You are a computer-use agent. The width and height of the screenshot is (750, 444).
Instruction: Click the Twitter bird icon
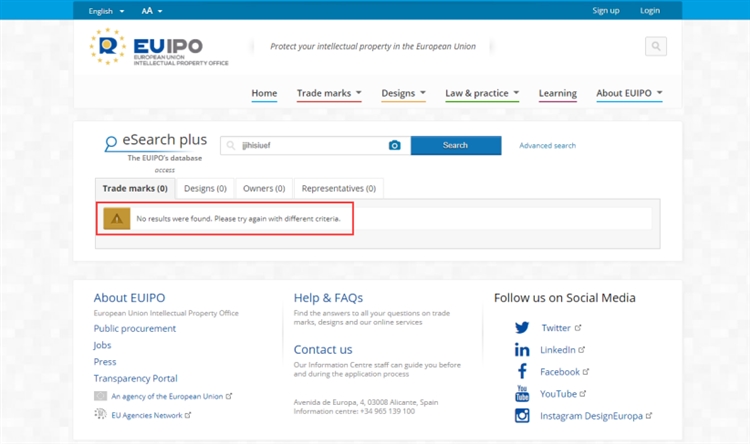tap(522, 328)
